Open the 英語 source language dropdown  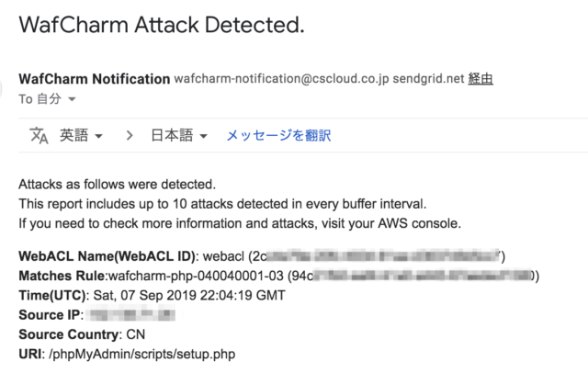pos(81,135)
